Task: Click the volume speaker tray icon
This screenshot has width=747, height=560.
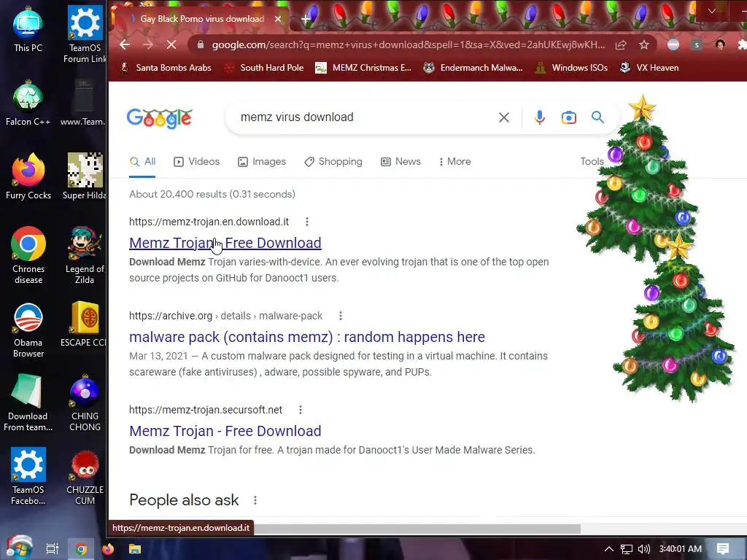Action: pyautogui.click(x=643, y=549)
